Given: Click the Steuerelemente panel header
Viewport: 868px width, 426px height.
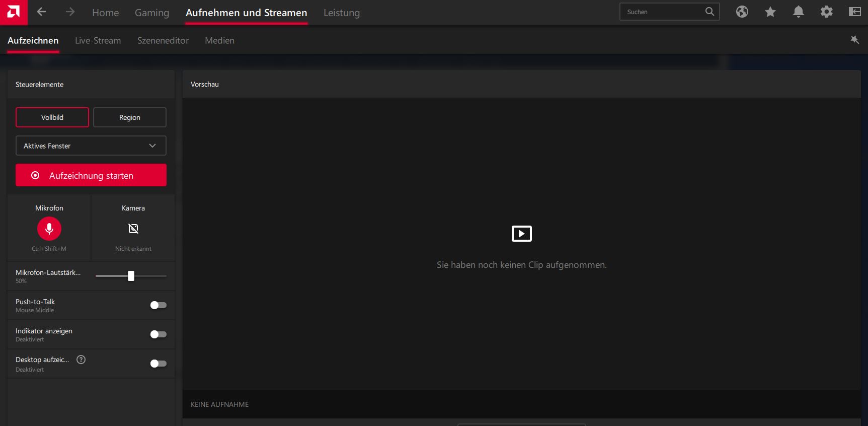Looking at the screenshot, I should point(91,84).
